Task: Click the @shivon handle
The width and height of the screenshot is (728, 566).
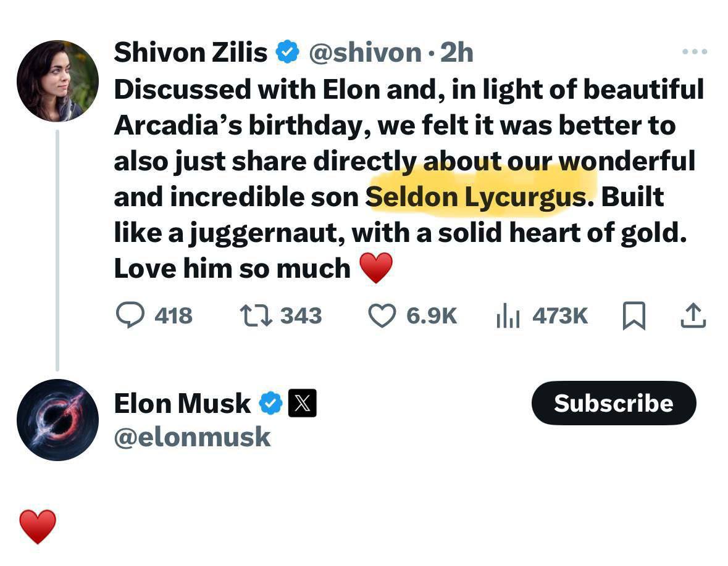Action: point(364,52)
